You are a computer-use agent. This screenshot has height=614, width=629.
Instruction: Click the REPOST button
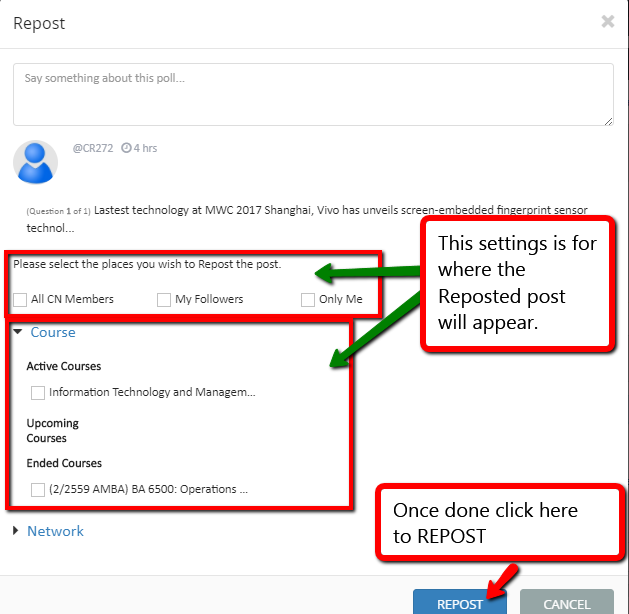point(460,602)
